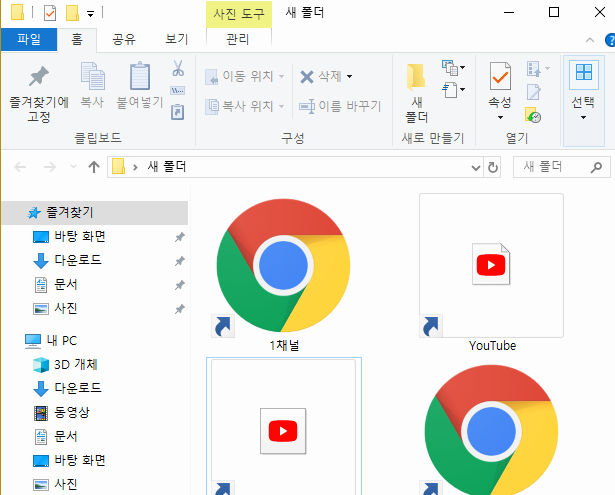
Task: Click the scissors cut icon
Action: (x=178, y=68)
